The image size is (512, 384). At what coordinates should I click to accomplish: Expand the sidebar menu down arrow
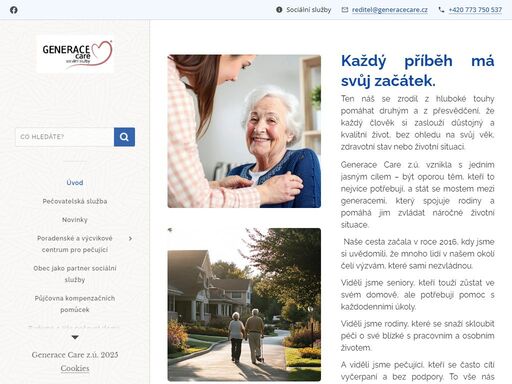[75, 337]
